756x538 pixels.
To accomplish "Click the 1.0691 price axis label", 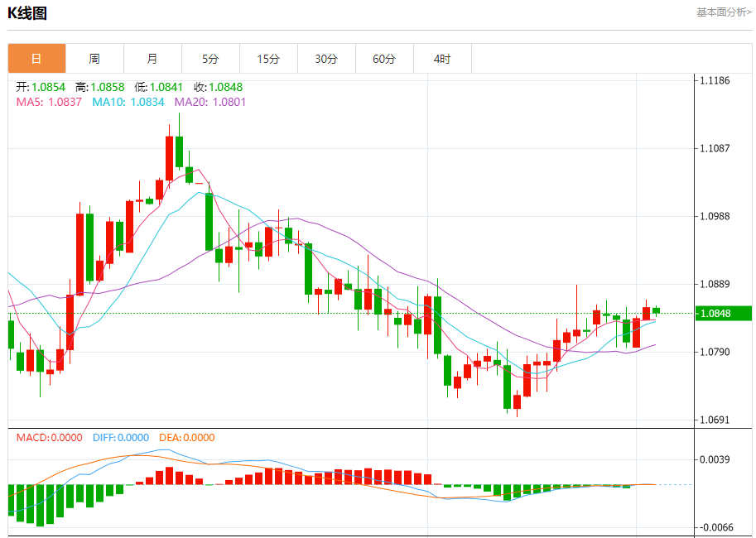I will pos(715,420).
